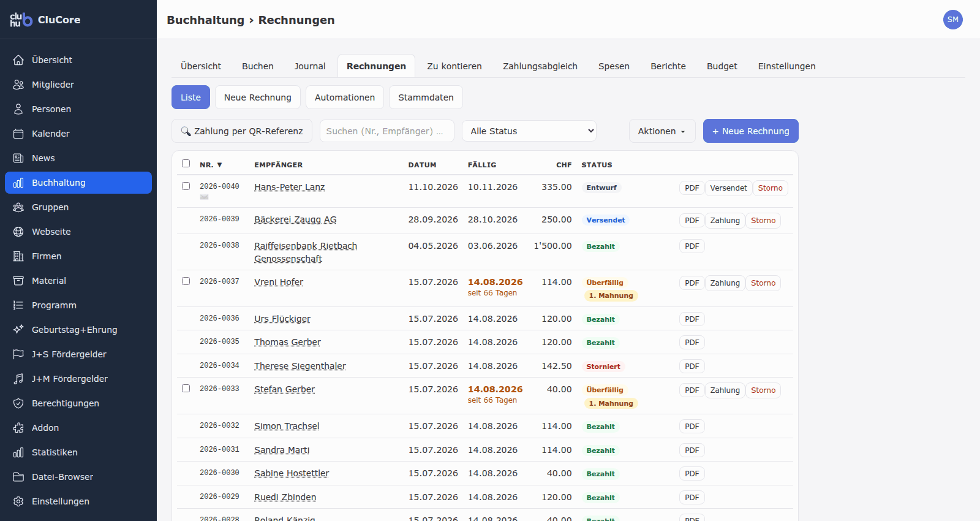Click the blue + Neue Rechnung button
The width and height of the screenshot is (980, 521).
[751, 131]
